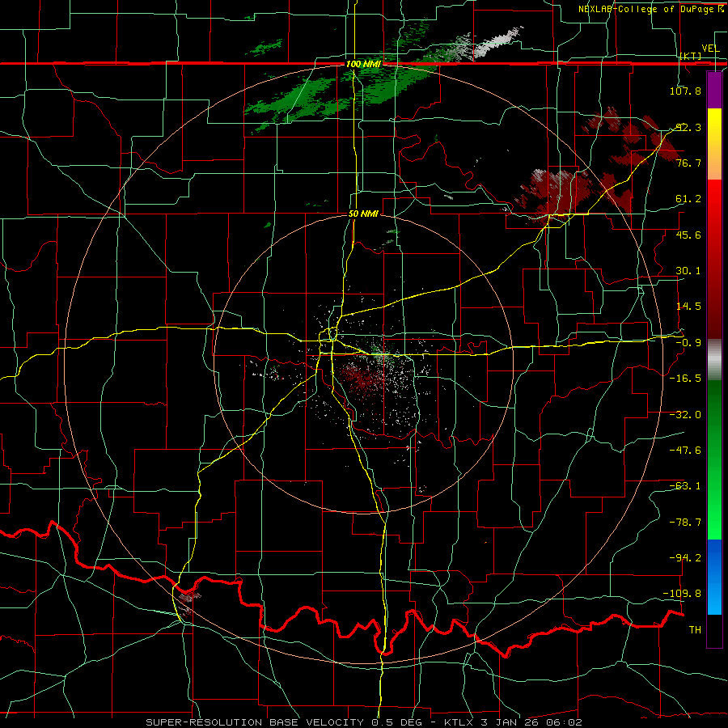Click the -78.7 velocity scale value
This screenshot has width=728, height=728.
(x=685, y=523)
